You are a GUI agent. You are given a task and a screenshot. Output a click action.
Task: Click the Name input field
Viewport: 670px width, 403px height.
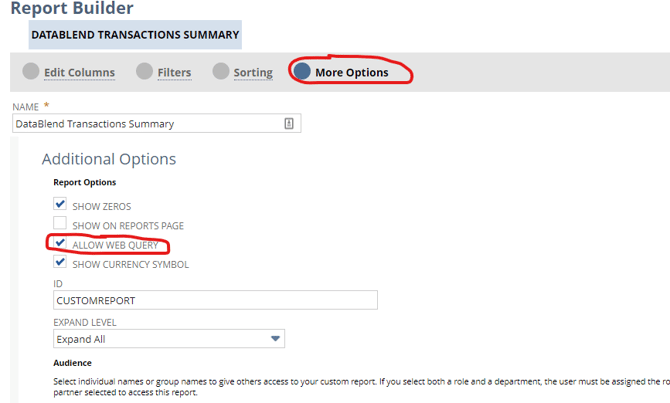coord(156,124)
